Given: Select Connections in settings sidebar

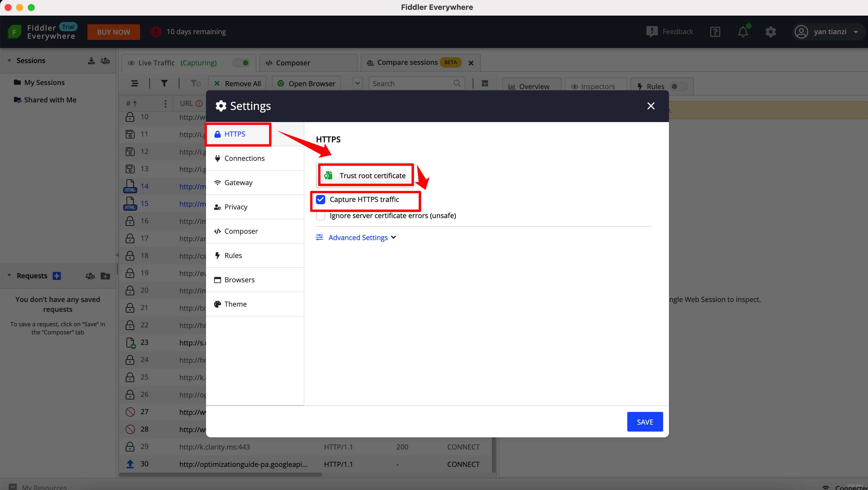Looking at the screenshot, I should [x=244, y=158].
